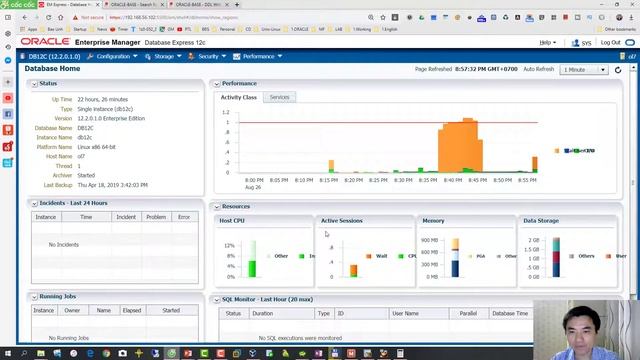
Task: Open a new browser tab
Action: click(x=237, y=4)
